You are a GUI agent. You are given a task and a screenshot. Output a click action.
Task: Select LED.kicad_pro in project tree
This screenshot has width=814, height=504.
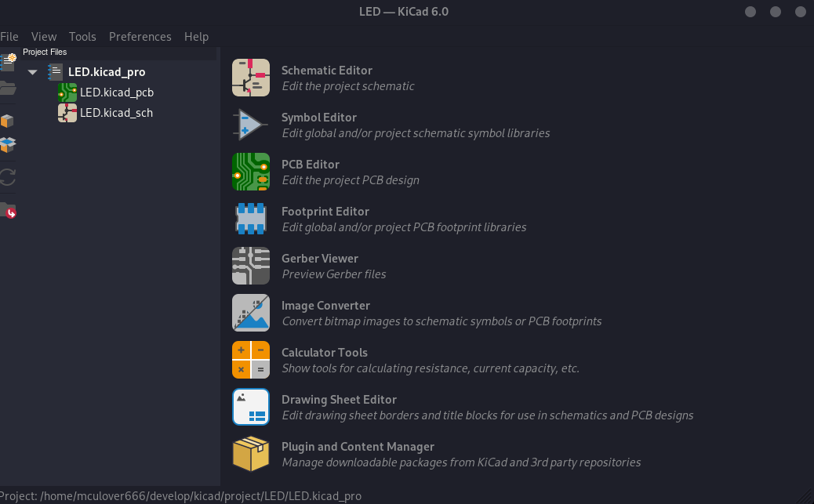click(x=107, y=72)
